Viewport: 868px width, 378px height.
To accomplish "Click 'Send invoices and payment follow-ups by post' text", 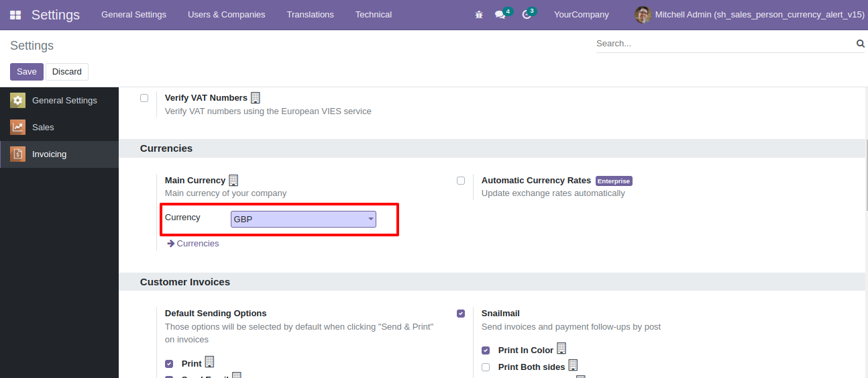I will (572, 327).
